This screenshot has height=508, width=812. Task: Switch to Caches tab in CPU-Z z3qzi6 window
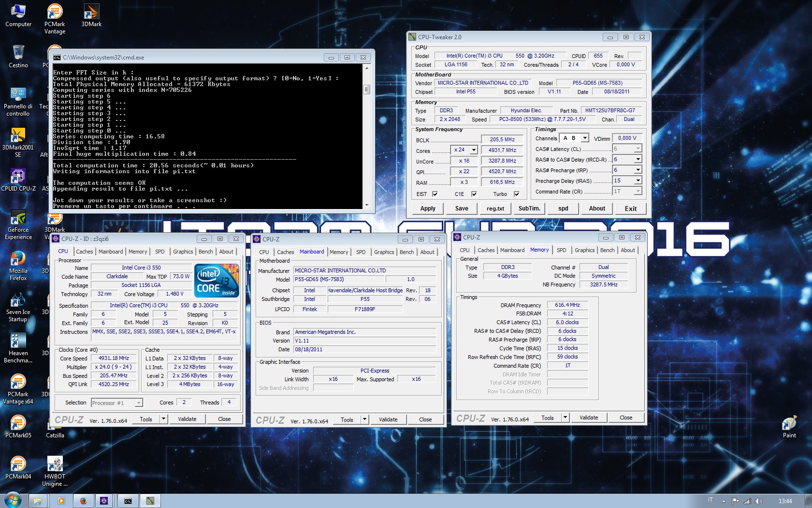[x=84, y=252]
